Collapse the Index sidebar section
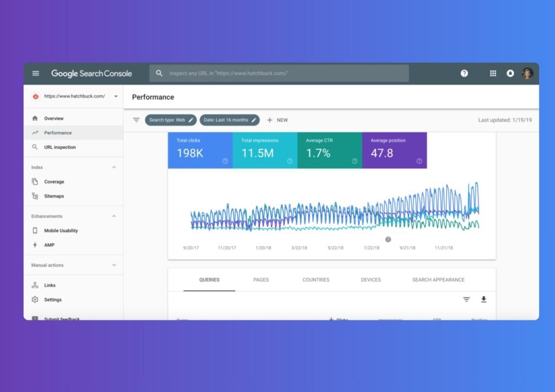Image resolution: width=555 pixels, height=392 pixels. pos(114,168)
